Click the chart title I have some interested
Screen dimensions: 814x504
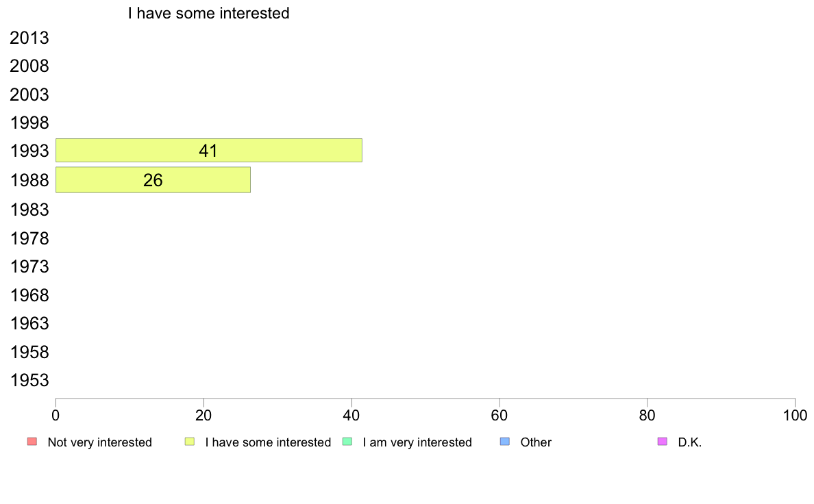(209, 13)
